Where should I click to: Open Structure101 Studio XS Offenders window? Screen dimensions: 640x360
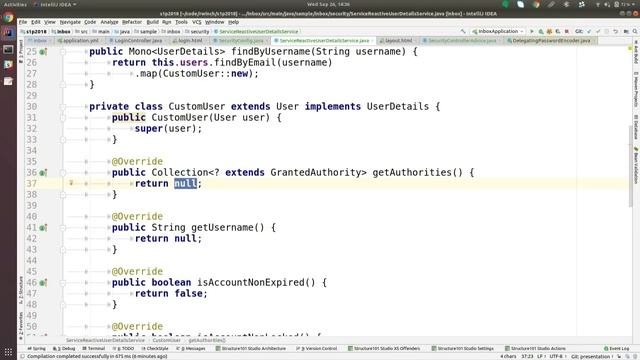(384, 349)
